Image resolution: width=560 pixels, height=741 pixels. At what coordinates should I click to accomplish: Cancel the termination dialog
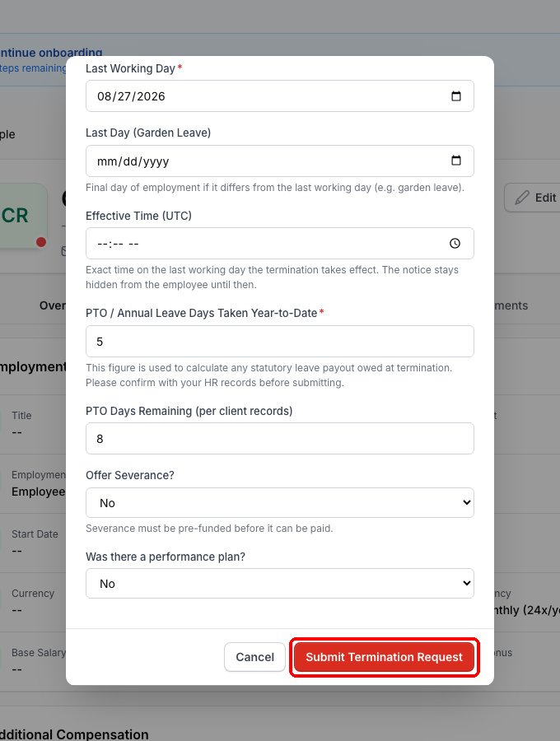click(254, 657)
